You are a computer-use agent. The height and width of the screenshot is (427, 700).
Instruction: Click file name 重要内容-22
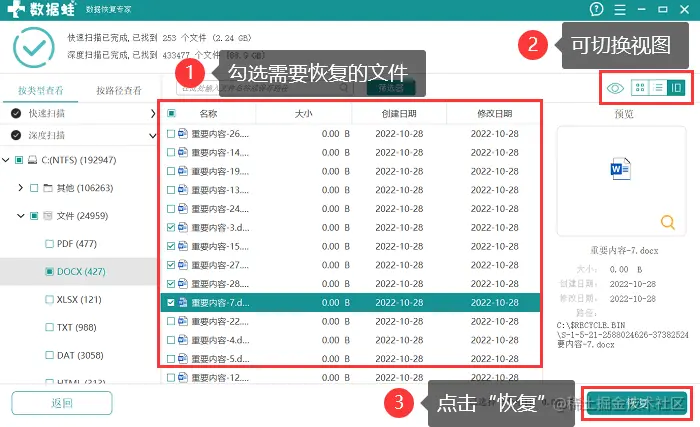(220, 321)
